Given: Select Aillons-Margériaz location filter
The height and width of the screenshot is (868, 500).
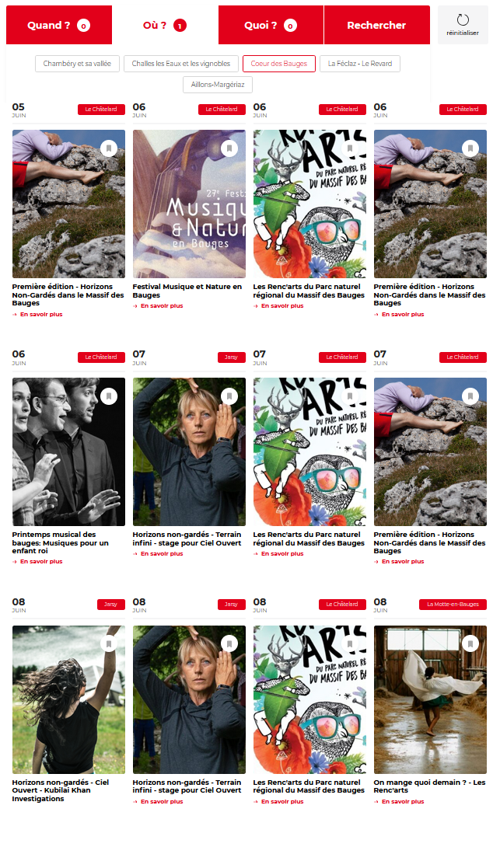Looking at the screenshot, I should tap(218, 85).
